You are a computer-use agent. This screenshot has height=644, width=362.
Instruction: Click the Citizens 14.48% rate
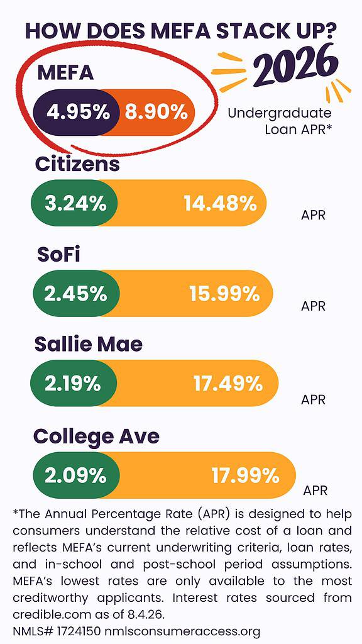click(x=221, y=203)
